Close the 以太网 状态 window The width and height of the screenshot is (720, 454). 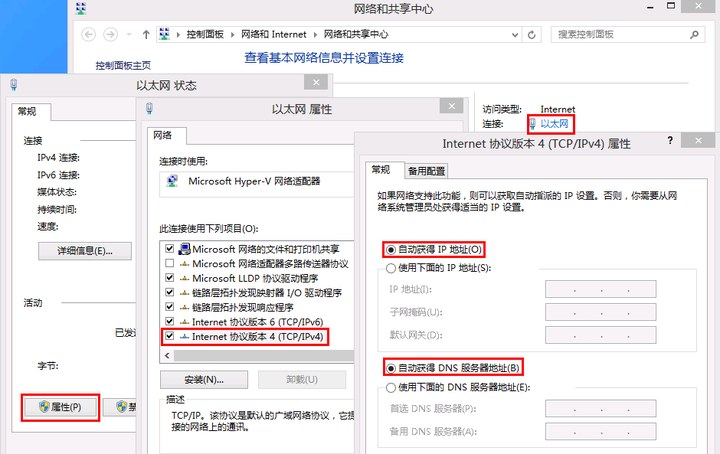[316, 82]
